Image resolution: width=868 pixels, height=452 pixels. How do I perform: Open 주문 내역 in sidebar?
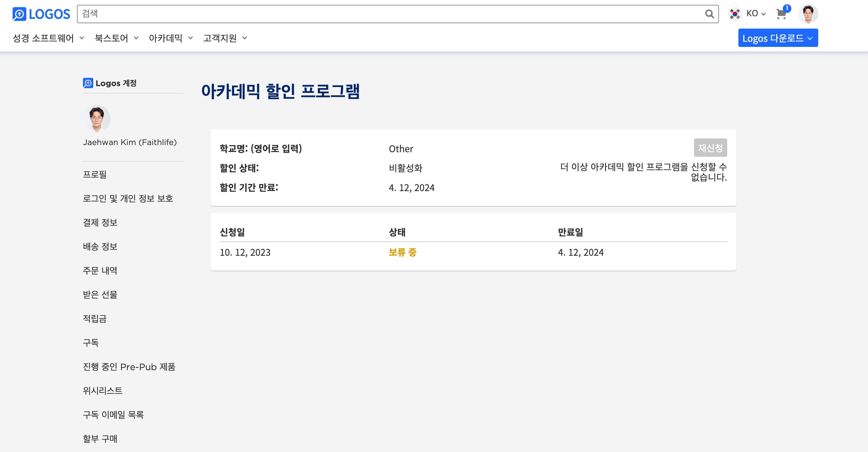(x=100, y=270)
